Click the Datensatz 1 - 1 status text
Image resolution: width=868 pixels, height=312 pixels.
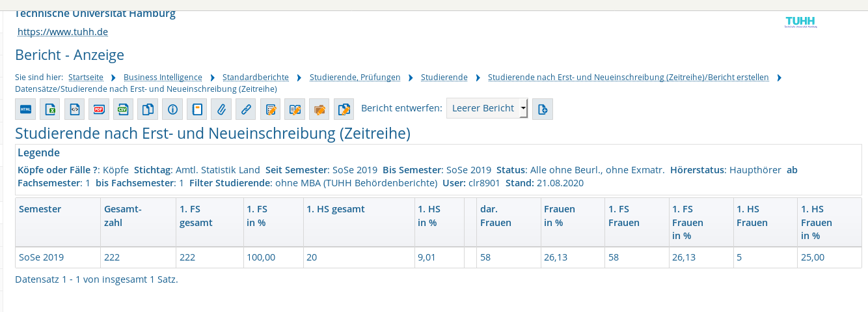pos(96,279)
